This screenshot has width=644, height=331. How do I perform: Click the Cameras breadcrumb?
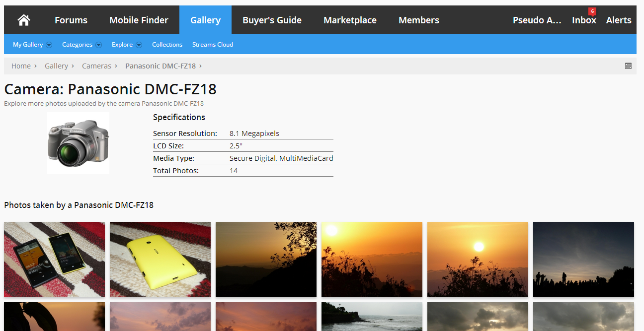[x=96, y=66]
